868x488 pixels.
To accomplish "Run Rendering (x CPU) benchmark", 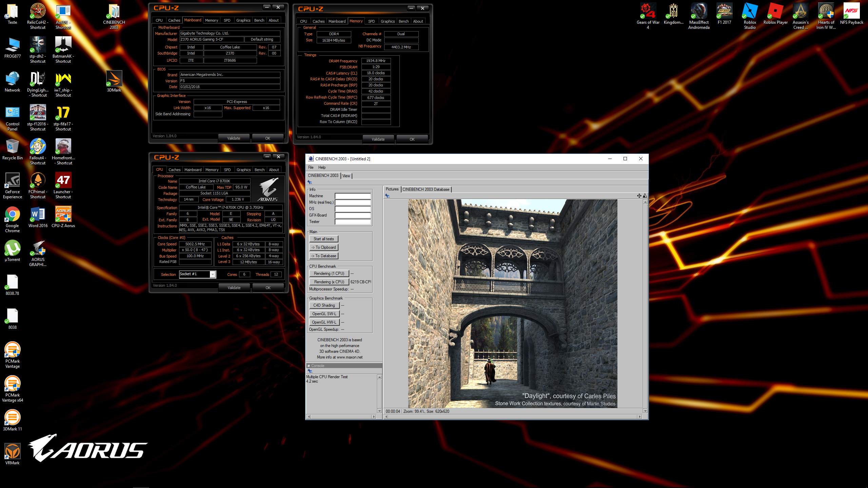I will tap(329, 282).
